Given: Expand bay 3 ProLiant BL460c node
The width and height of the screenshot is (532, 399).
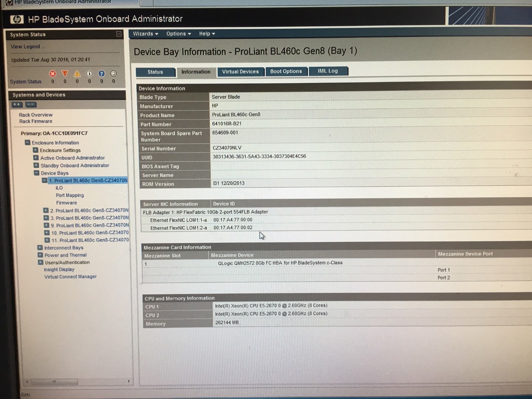Looking at the screenshot, I should pyautogui.click(x=46, y=218).
